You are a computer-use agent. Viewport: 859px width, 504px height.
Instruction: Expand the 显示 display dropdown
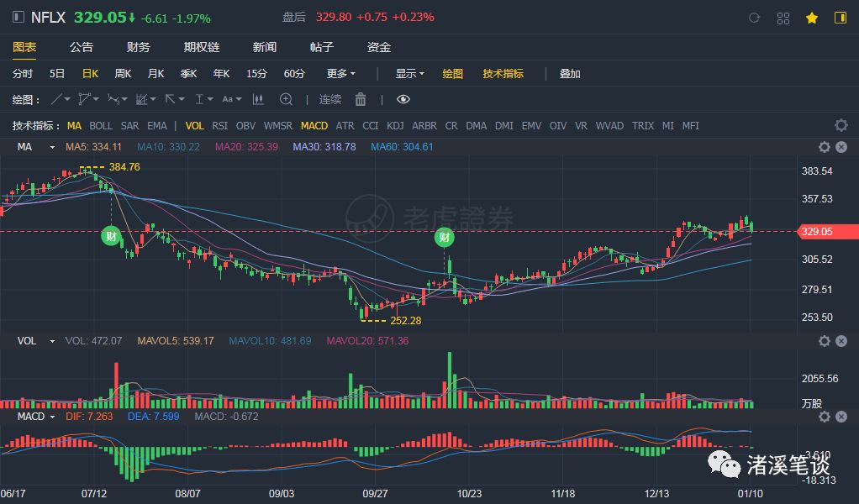click(x=410, y=73)
